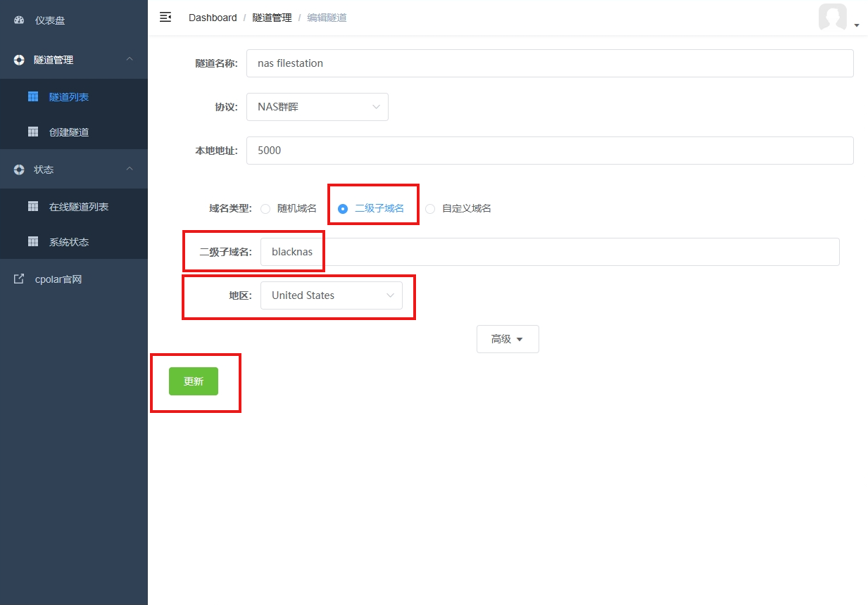
Task: Open the 地区 dropdown showing United States
Action: point(332,295)
